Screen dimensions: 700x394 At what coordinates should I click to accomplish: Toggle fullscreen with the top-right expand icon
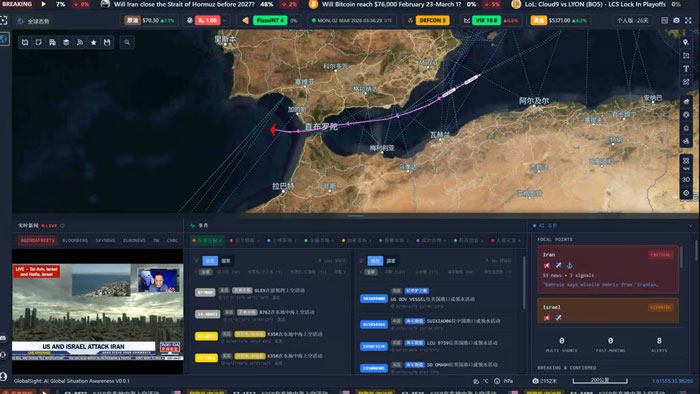pos(688,21)
